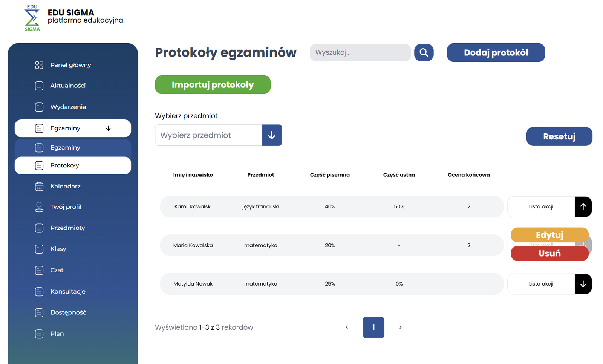Click the Dostępność sidebar icon
The image size is (603, 364).
pos(39,312)
